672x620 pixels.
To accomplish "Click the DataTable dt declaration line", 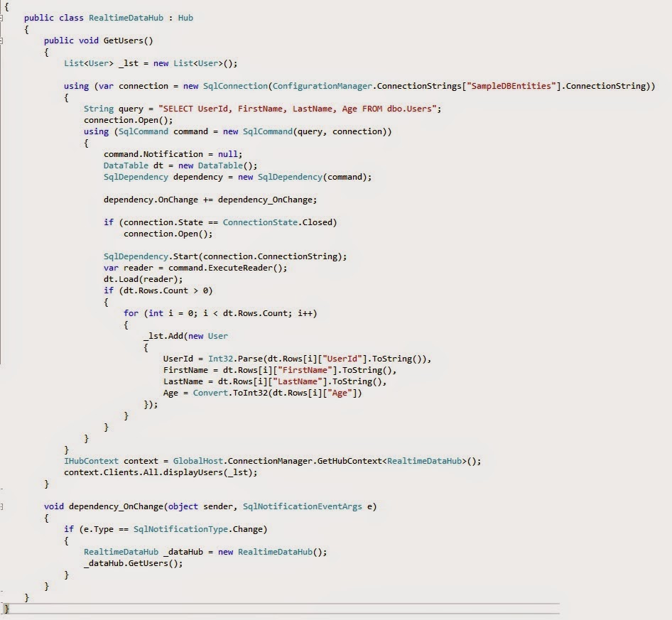I will click(x=180, y=165).
